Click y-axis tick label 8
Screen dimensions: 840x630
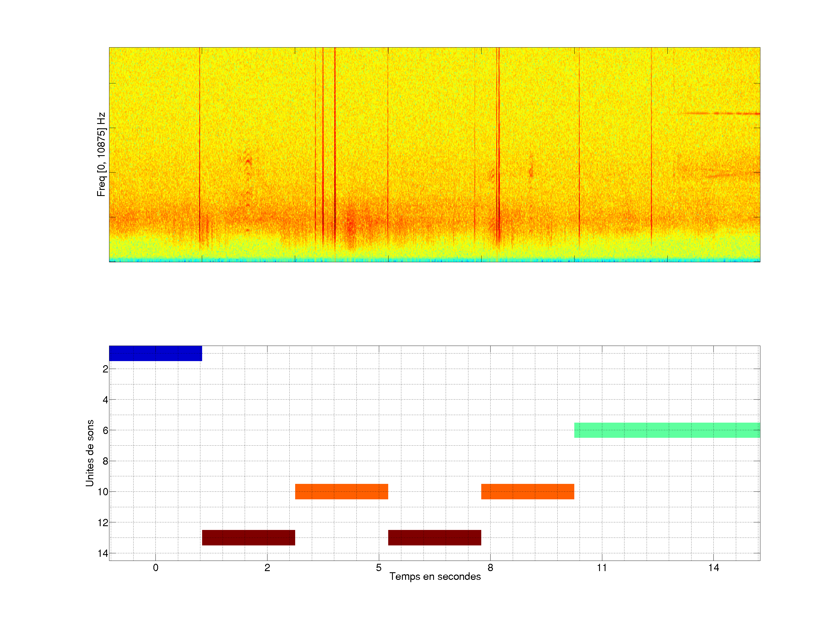point(105,461)
